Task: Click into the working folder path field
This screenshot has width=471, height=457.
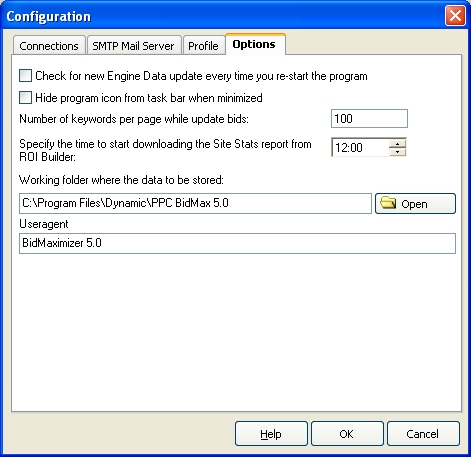Action: pyautogui.click(x=195, y=203)
